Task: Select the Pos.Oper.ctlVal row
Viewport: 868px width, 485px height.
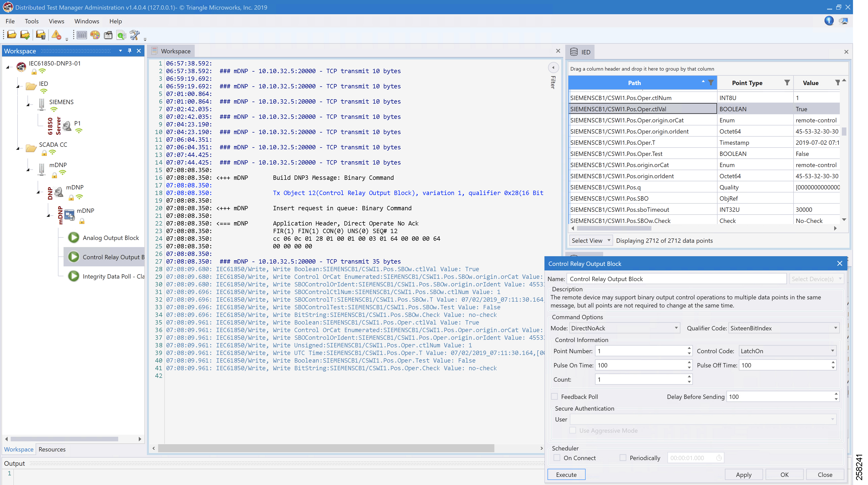Action: pyautogui.click(x=704, y=109)
